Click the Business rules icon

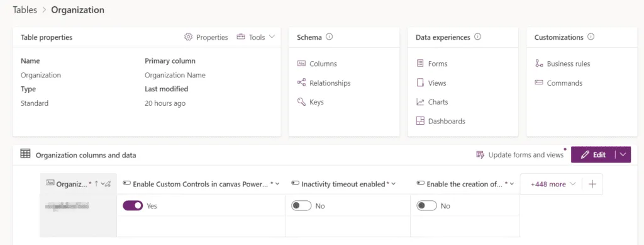pos(539,64)
